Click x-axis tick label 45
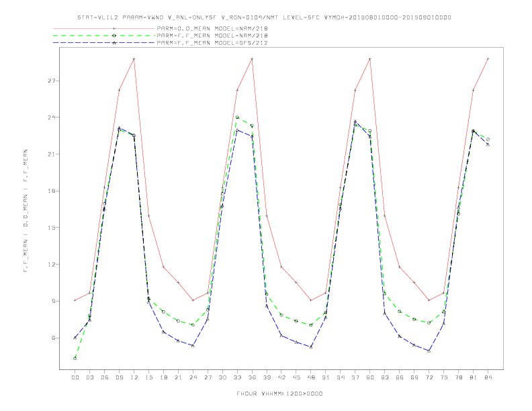Image resolution: width=532 pixels, height=411 pixels. point(296,377)
